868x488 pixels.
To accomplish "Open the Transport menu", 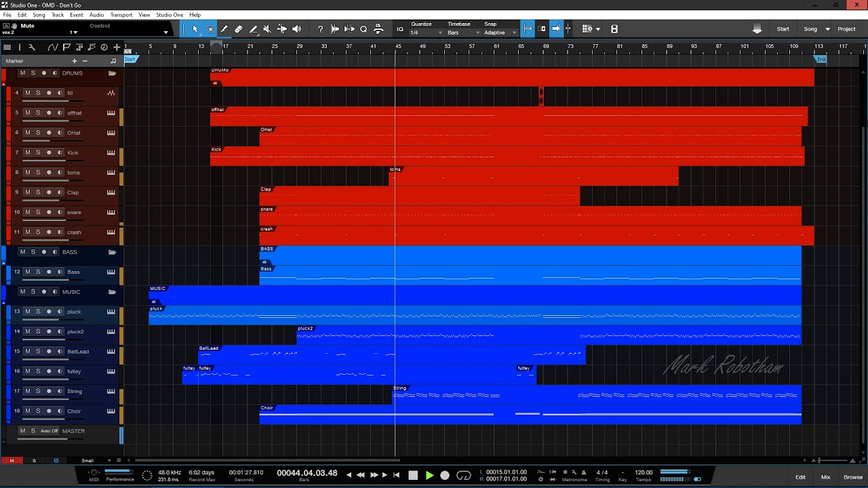I will (x=121, y=15).
